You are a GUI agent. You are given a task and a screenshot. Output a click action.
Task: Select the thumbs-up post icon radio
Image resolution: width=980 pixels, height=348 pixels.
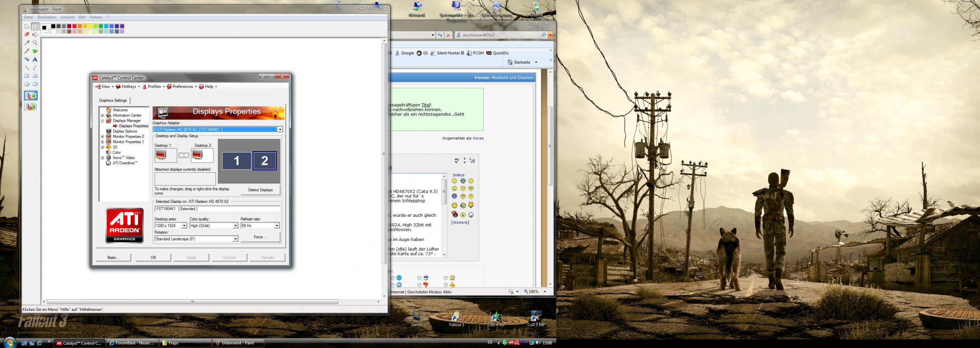[446, 285]
